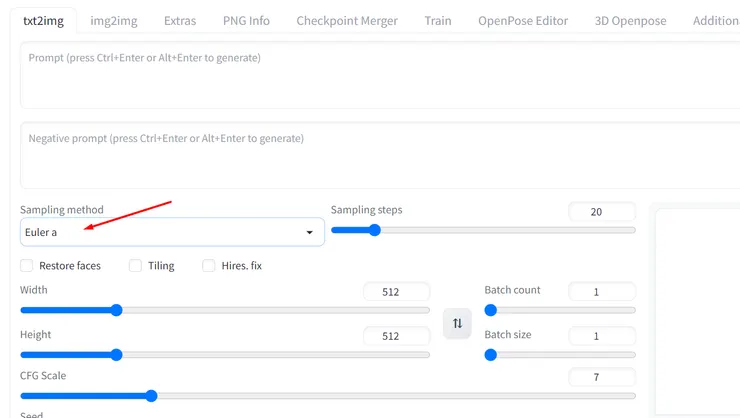Viewport: 740px width, 418px height.
Task: Open the Extras tab
Action: 180,20
